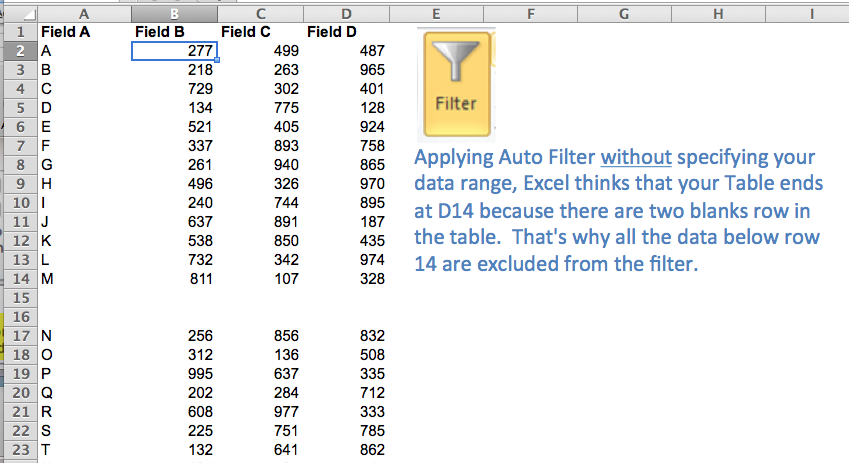The height and width of the screenshot is (463, 849).
Task: Select active cell containing 277
Action: pyautogui.click(x=175, y=51)
